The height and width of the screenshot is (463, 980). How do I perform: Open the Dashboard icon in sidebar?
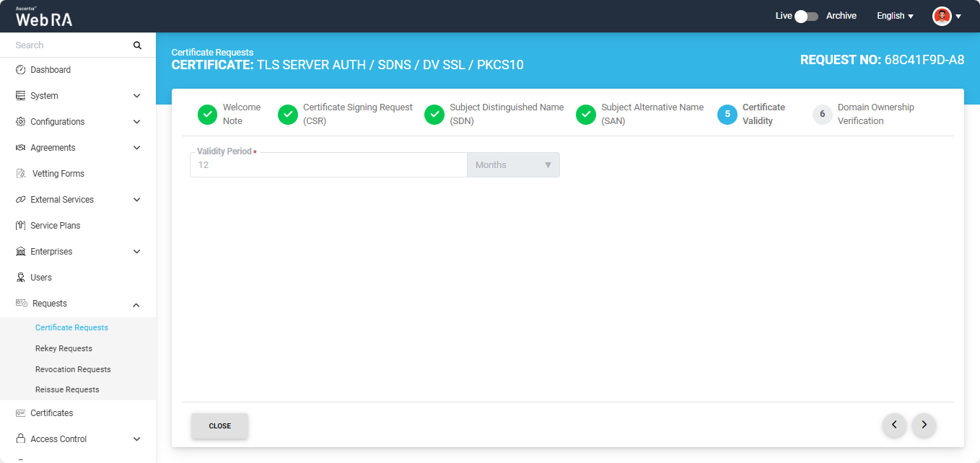[21, 70]
